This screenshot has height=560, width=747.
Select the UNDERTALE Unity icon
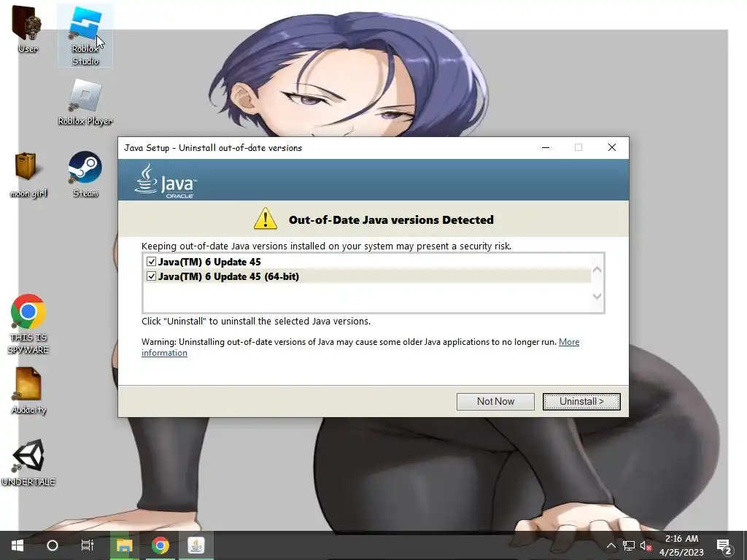click(x=28, y=462)
